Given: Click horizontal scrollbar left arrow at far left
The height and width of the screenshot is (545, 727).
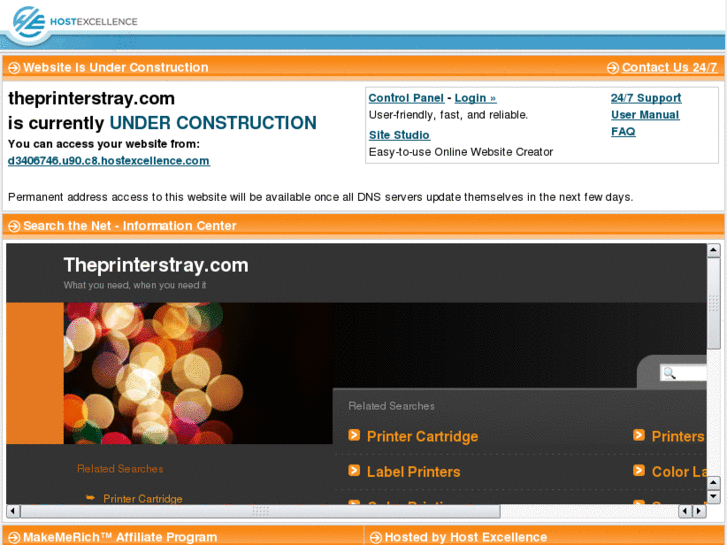Looking at the screenshot, I should click(13, 511).
